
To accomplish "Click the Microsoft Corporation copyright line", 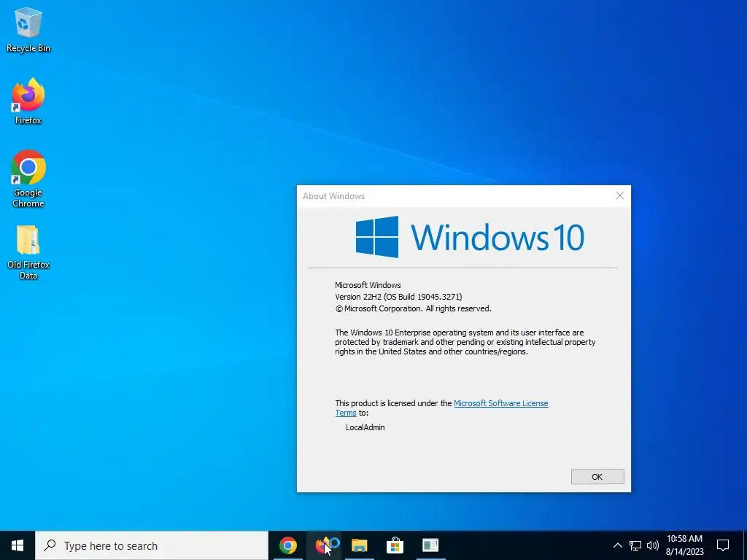I will click(x=413, y=308).
